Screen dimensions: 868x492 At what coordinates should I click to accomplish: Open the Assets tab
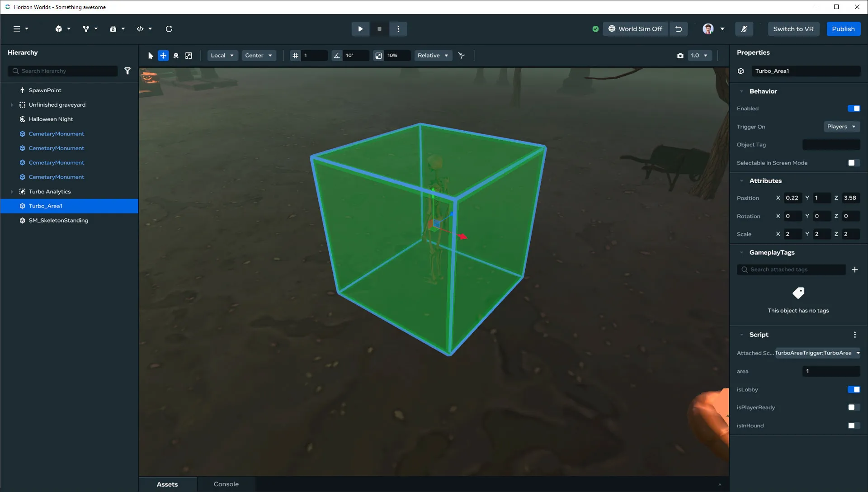click(x=167, y=484)
